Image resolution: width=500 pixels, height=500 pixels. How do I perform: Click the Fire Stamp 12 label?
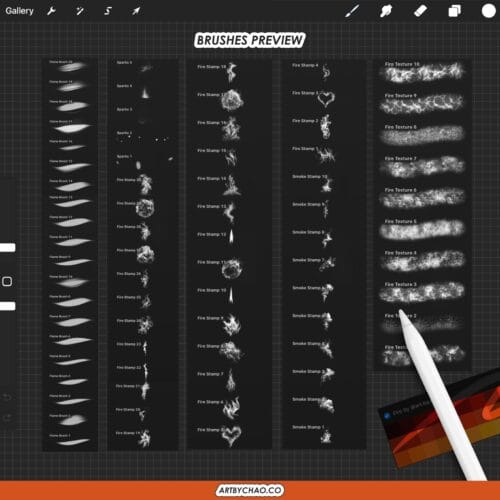point(211,235)
